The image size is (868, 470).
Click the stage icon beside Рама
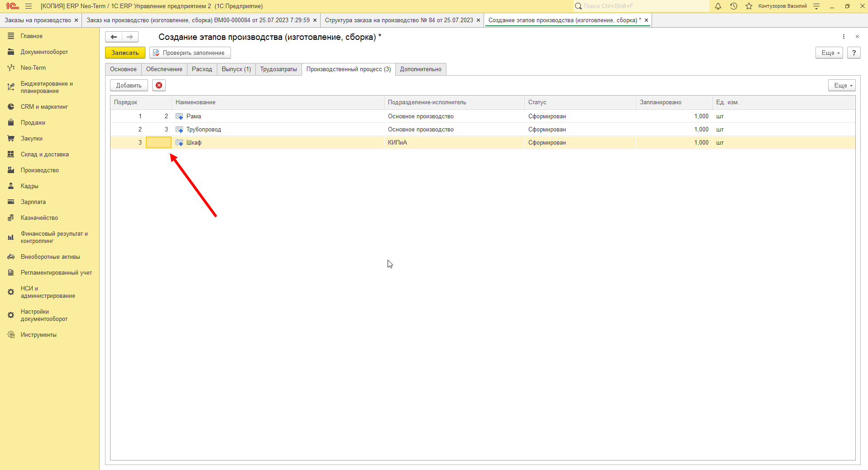pyautogui.click(x=179, y=116)
